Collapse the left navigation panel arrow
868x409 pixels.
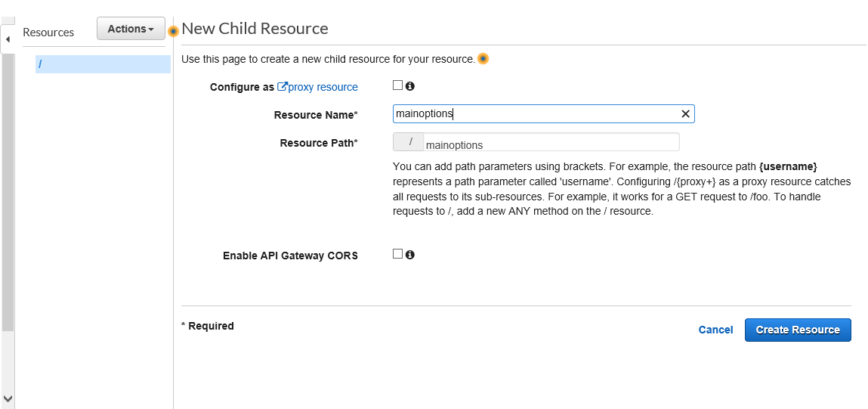[x=8, y=39]
